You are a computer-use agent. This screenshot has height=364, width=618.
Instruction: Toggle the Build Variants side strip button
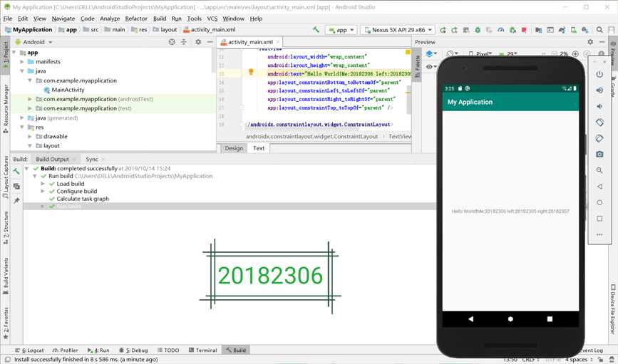[x=6, y=276]
